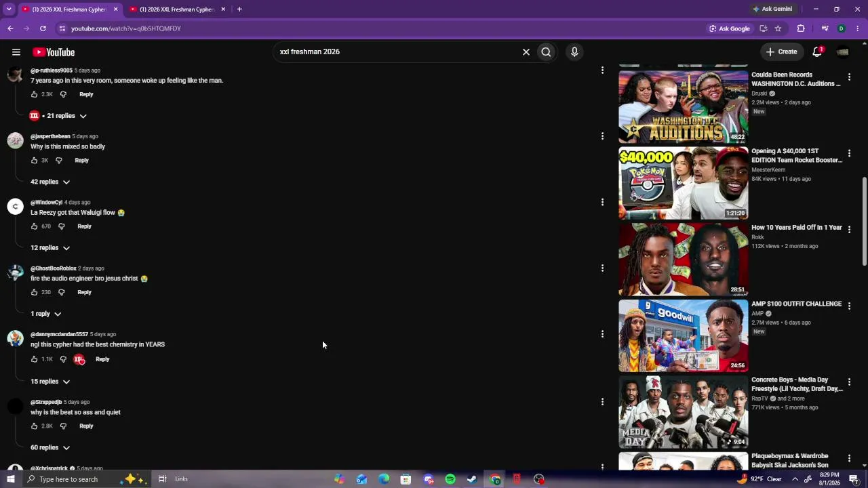The width and height of the screenshot is (868, 488).
Task: Show hidden system tray icons
Action: point(795,479)
